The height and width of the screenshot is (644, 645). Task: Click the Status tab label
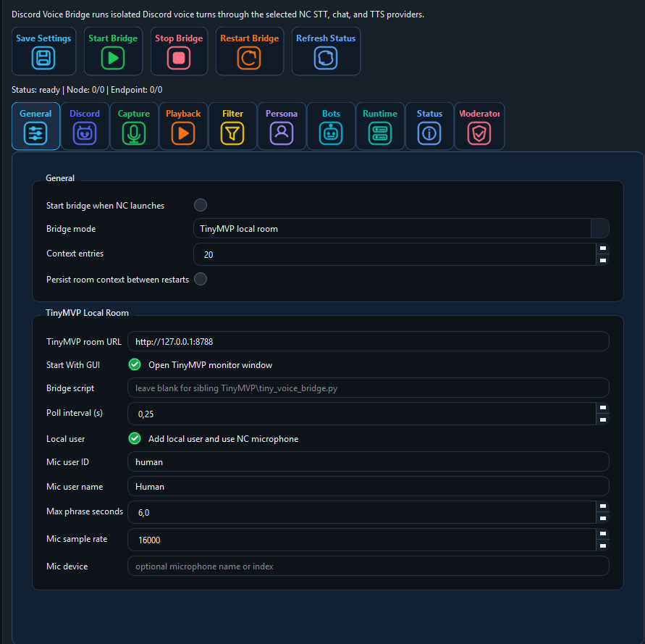(429, 114)
